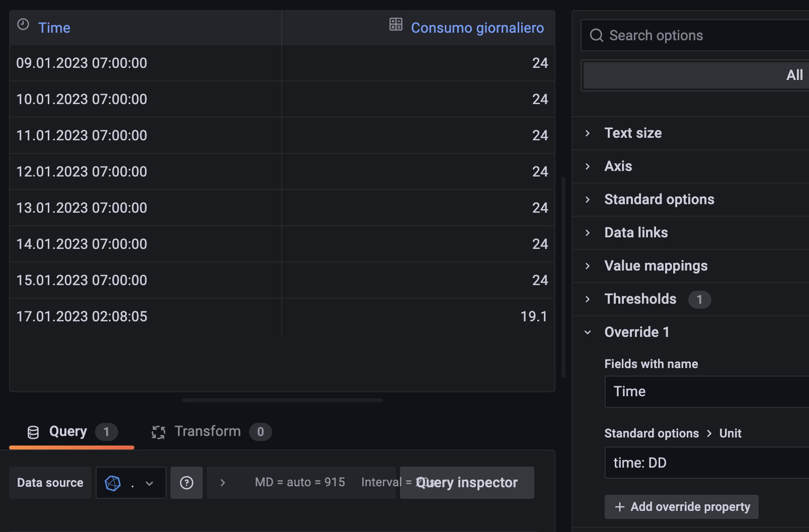The image size is (809, 532).
Task: Open the Query inspector
Action: 466,483
